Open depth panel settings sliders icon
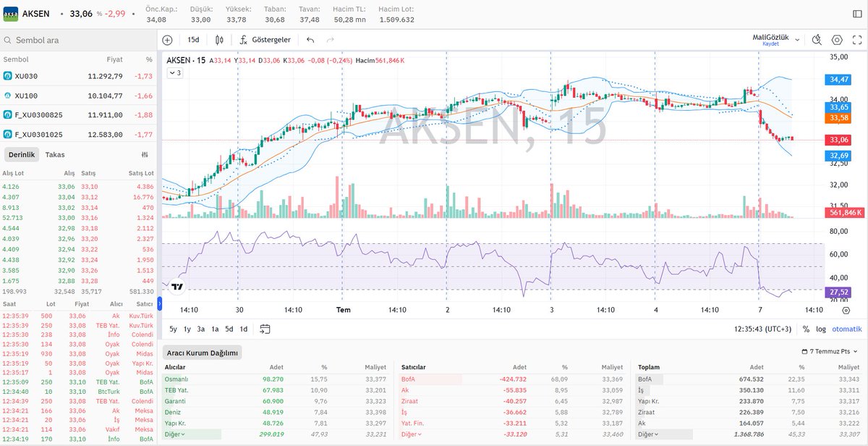 [x=145, y=154]
